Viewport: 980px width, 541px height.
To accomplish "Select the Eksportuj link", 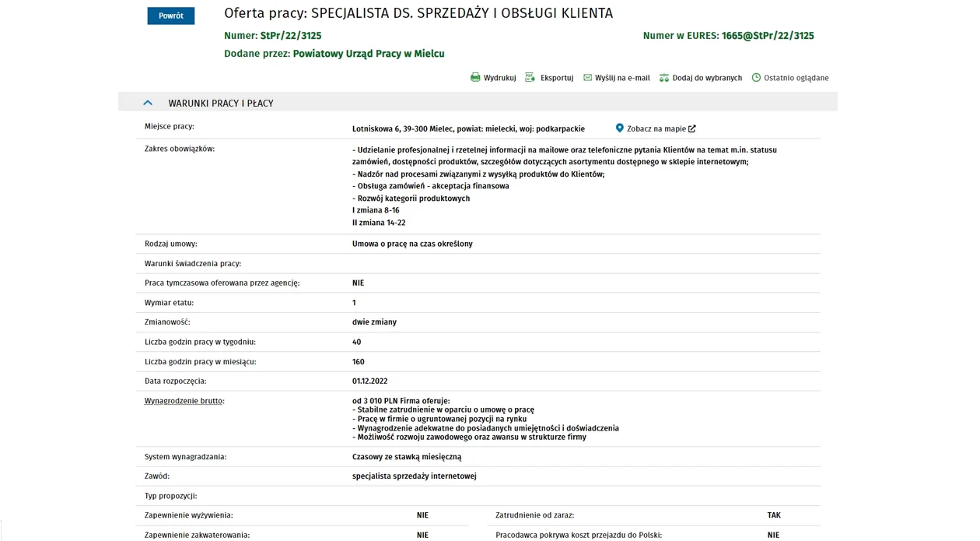I will [557, 78].
